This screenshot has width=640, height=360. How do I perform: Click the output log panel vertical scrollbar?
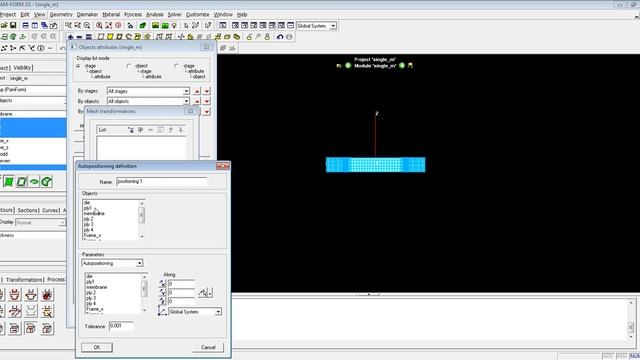pyautogui.click(x=631, y=320)
